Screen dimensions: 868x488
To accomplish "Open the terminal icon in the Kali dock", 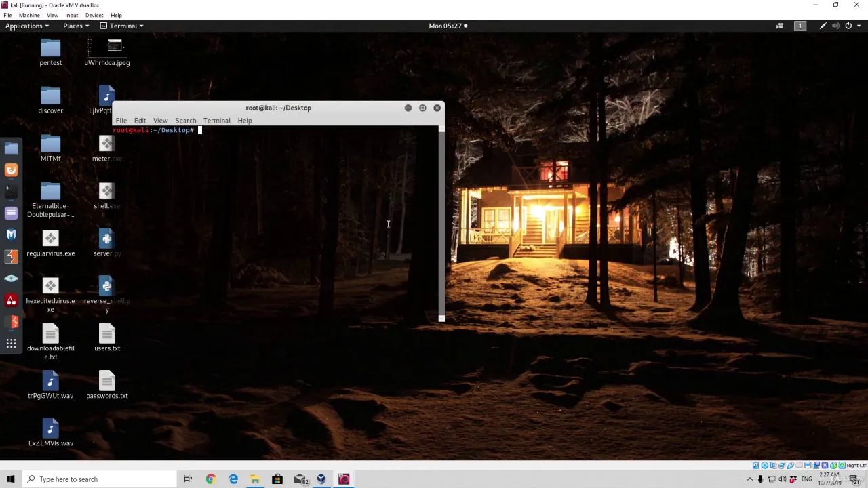I will 12,192.
